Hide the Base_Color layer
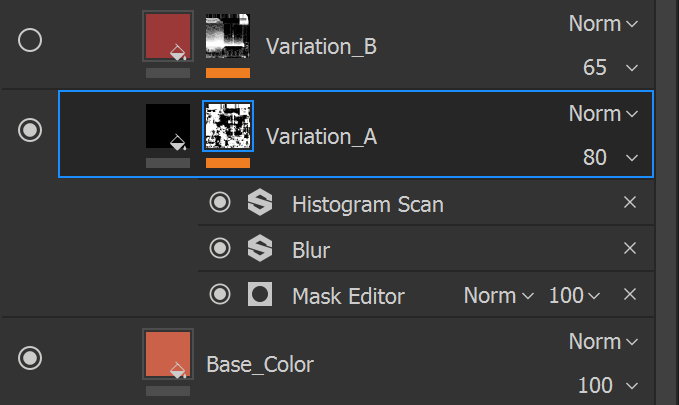The image size is (679, 405). [31, 357]
